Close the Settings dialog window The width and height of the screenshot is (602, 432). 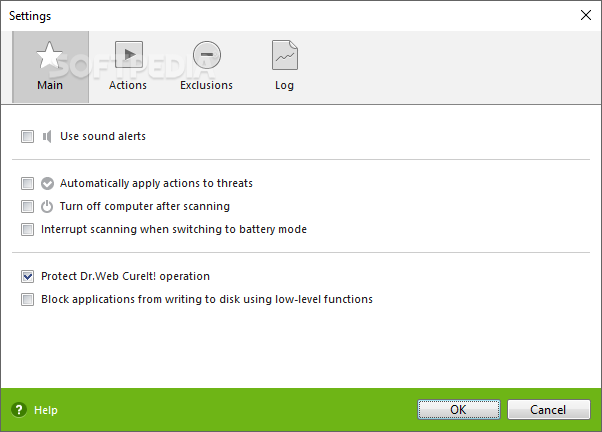[x=586, y=15]
